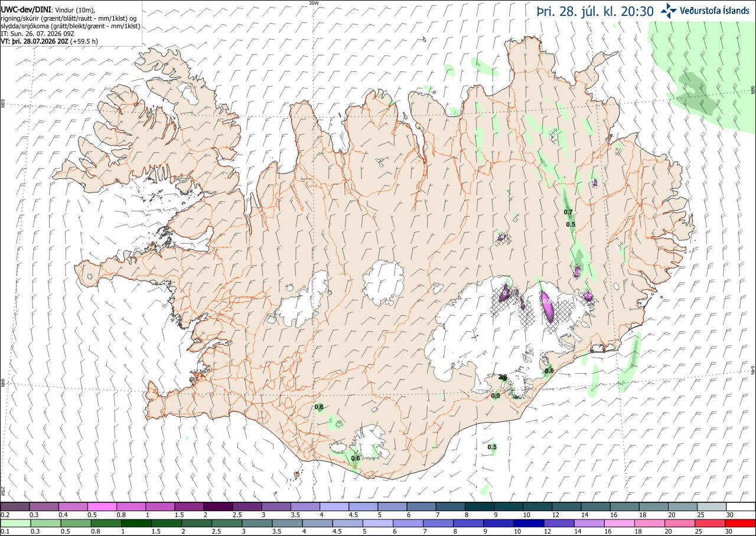Pick the darkest purple swatch in top legend row
Screen dimensions: 756x536
coord(218,506)
